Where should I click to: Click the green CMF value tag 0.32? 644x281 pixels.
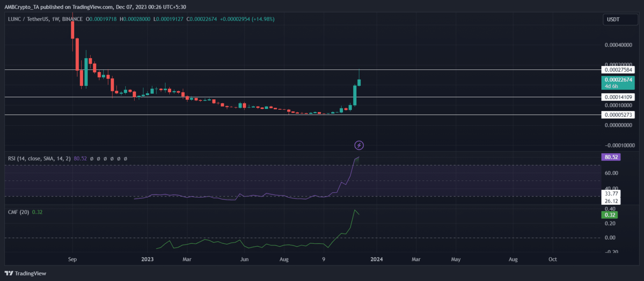coord(609,215)
